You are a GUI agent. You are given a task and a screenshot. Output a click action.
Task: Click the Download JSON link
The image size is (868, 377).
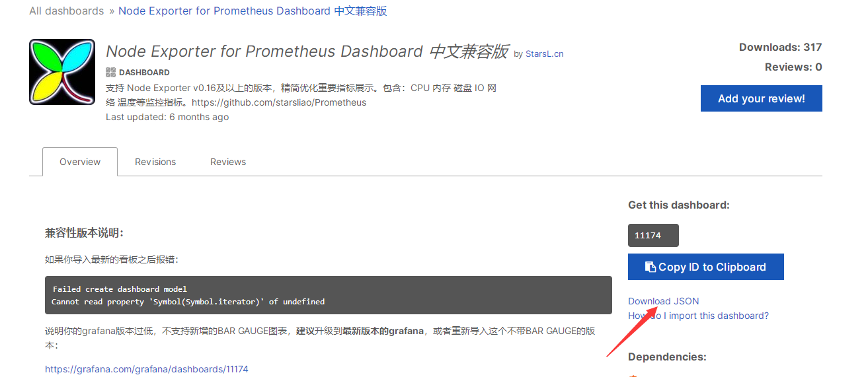click(x=663, y=301)
